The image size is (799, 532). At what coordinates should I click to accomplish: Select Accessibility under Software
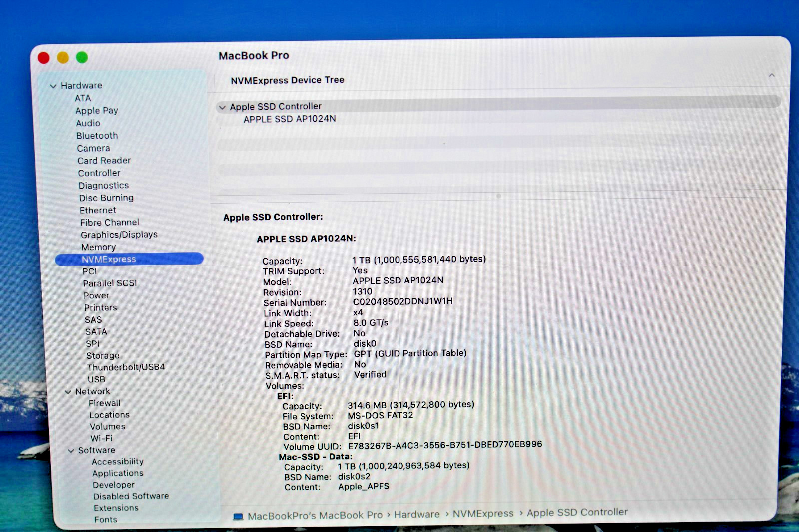pos(118,462)
